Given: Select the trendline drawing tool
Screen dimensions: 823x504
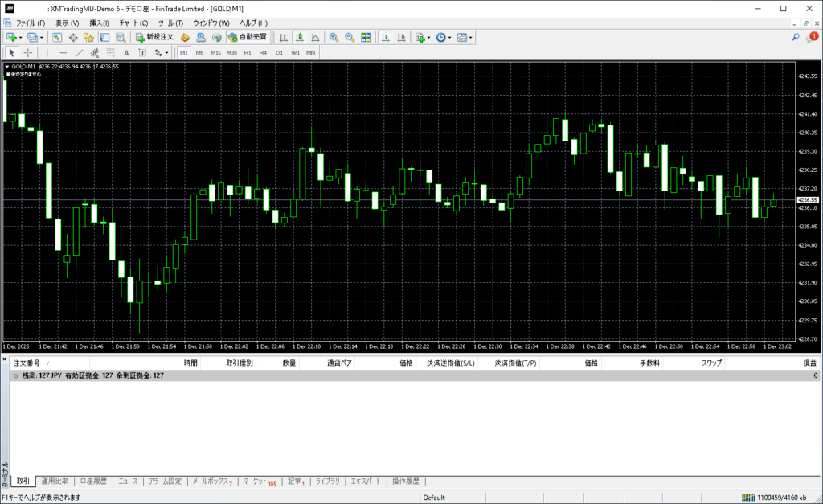Looking at the screenshot, I should (79, 52).
